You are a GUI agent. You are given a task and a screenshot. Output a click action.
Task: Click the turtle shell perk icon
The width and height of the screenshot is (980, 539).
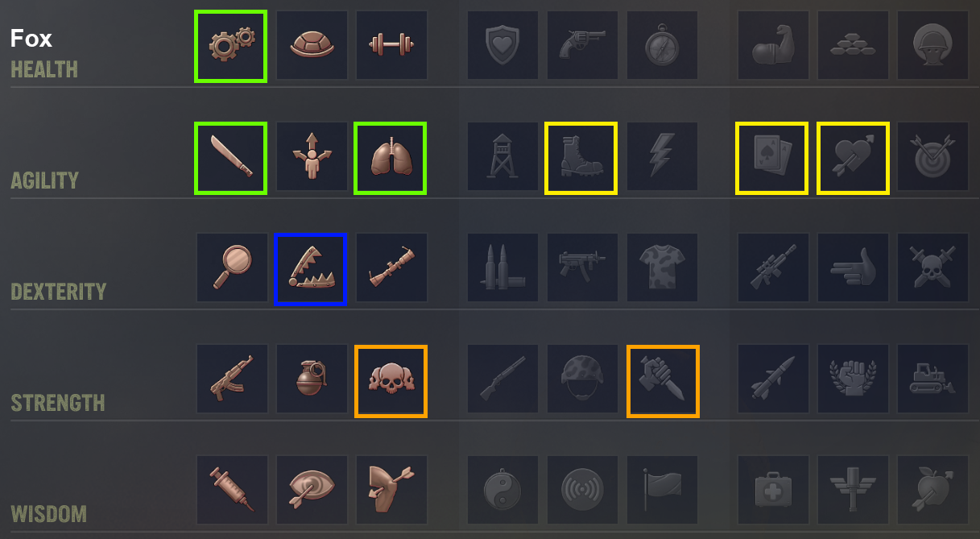coord(312,45)
